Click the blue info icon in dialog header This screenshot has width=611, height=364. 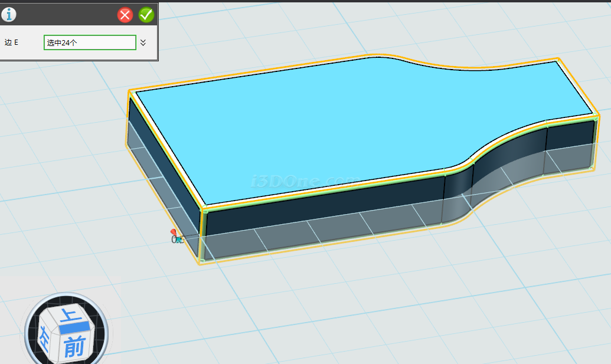8,15
